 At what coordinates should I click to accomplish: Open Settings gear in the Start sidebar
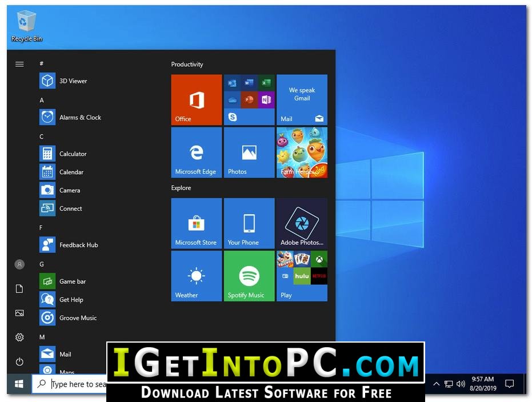[19, 337]
